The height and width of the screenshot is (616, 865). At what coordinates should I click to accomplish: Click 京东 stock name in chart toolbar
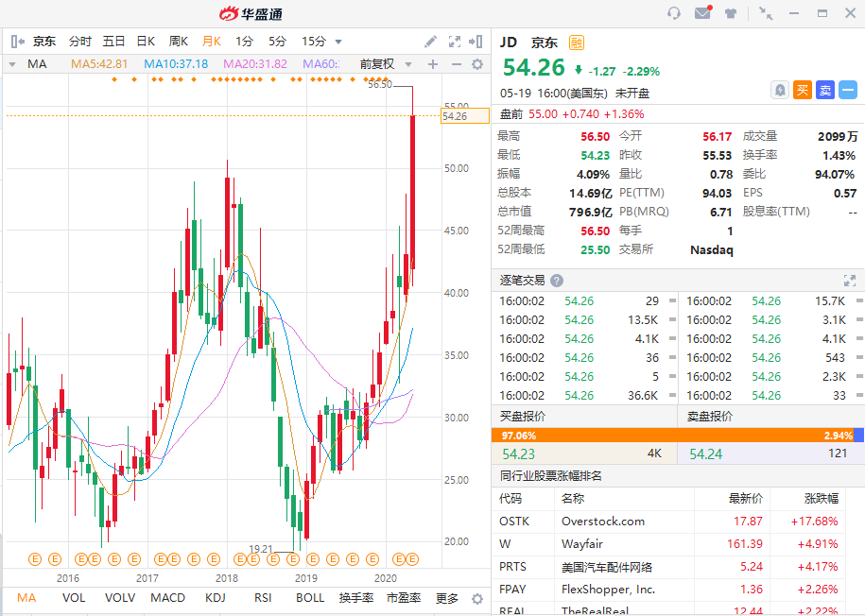coord(44,42)
